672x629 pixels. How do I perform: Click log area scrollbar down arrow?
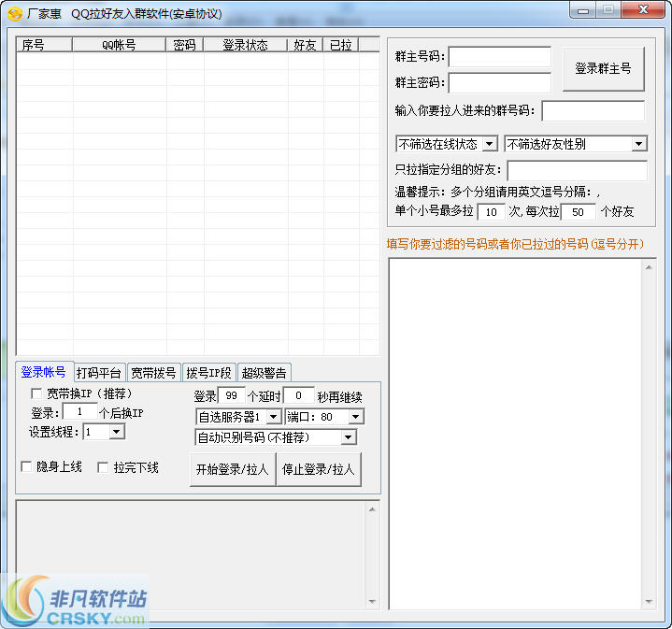[x=372, y=601]
